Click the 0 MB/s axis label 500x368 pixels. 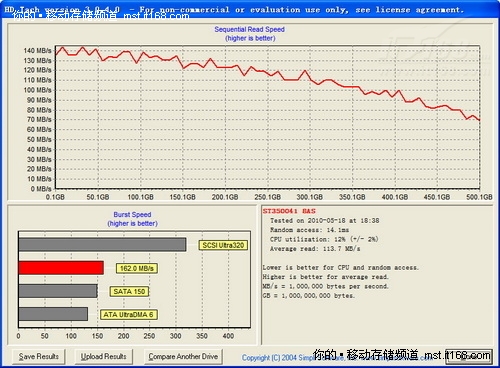click(41, 189)
